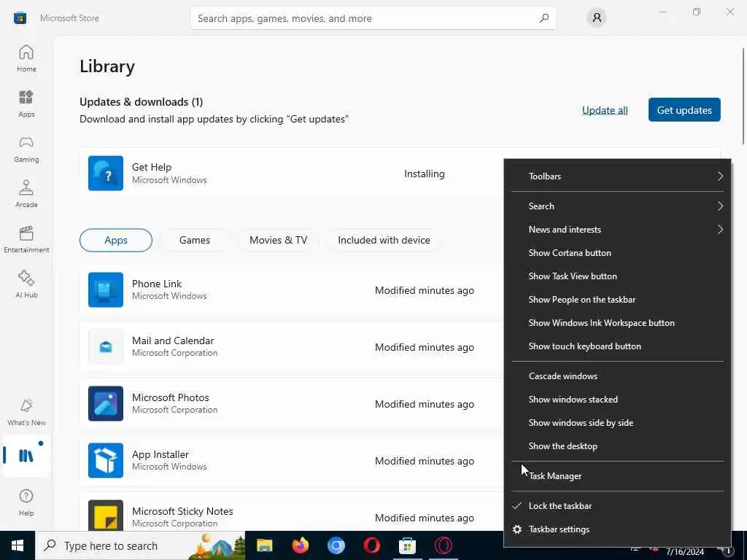This screenshot has height=560, width=747.
Task: Click the Microsoft Store logo icon
Action: (20, 18)
